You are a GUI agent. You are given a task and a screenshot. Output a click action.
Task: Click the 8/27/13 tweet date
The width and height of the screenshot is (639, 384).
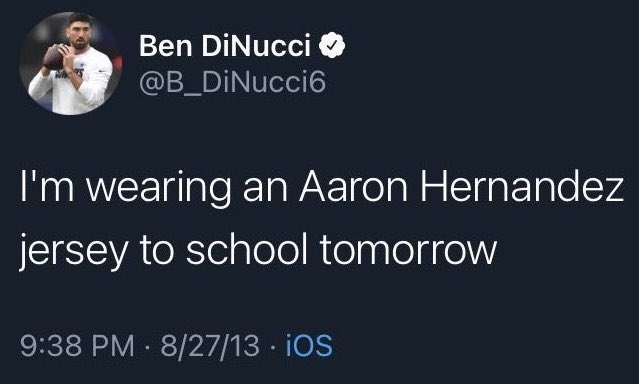pos(210,346)
